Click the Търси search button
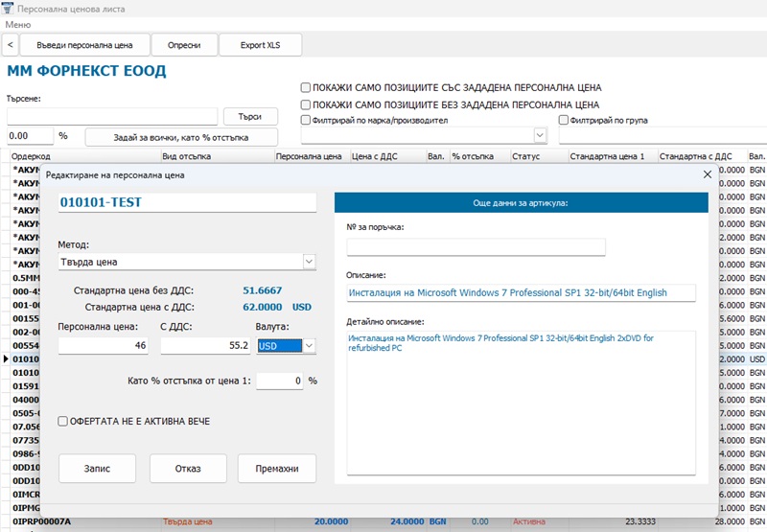The width and height of the screenshot is (767, 532). [x=250, y=116]
